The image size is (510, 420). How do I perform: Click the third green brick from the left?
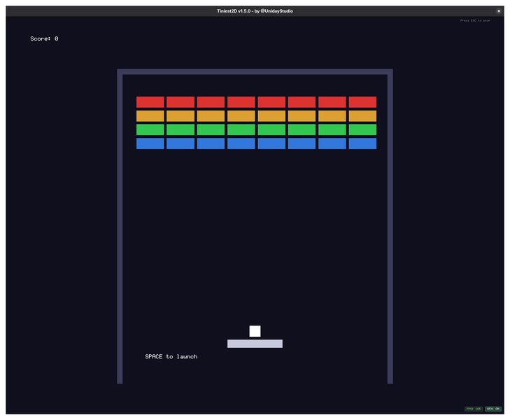click(x=211, y=129)
